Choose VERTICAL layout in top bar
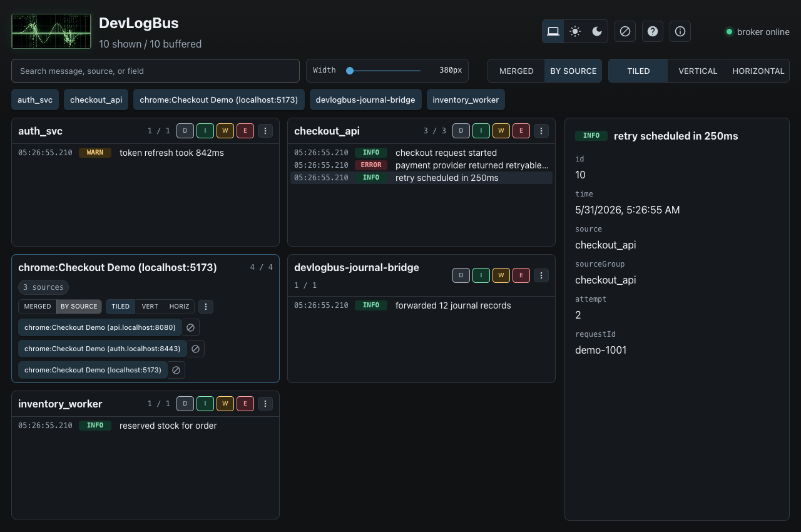Screen dimensions: 801x532 point(698,71)
